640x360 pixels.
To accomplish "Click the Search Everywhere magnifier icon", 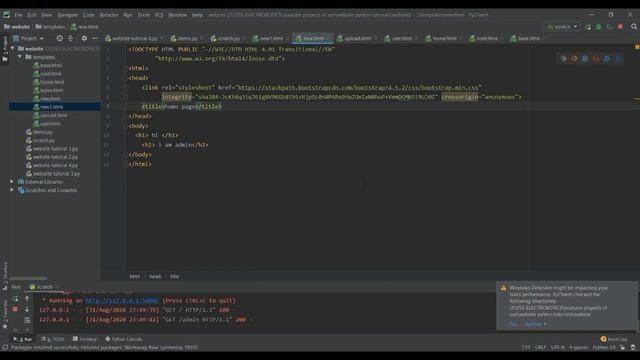I will pos(634,27).
